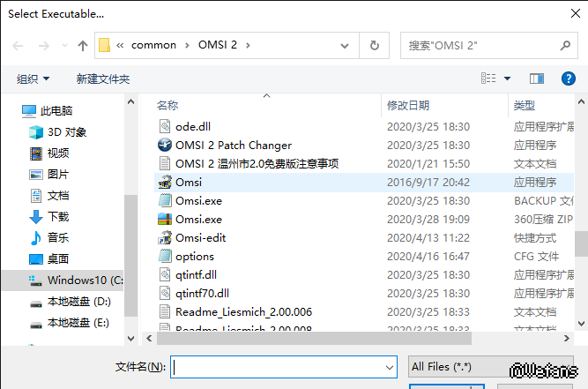Viewport: 588px width, 389px height.
Task: Click the options notepad icon
Action: (x=165, y=256)
